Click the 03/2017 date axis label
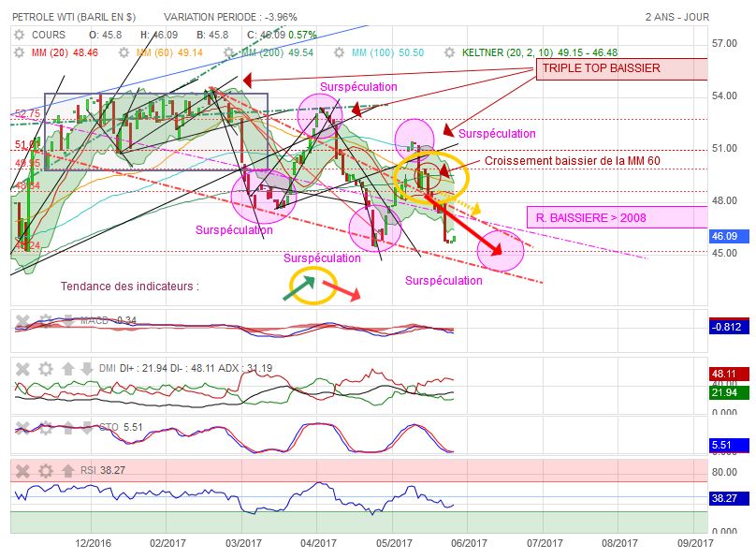Image resolution: width=756 pixels, height=559 pixels. pos(243,543)
